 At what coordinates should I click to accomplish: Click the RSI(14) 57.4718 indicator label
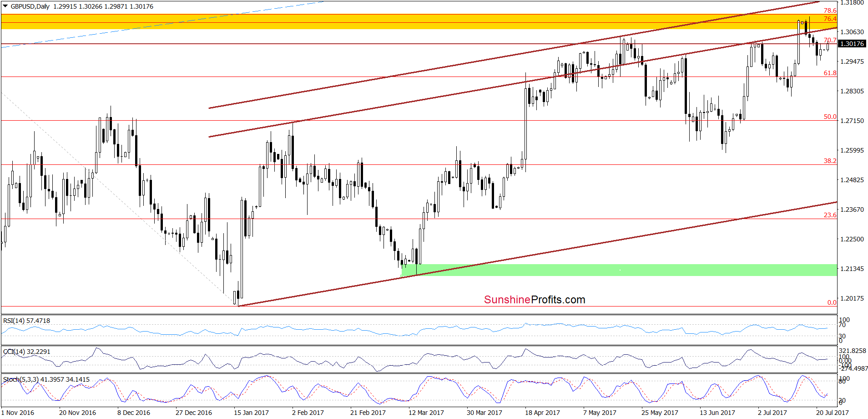[26, 321]
